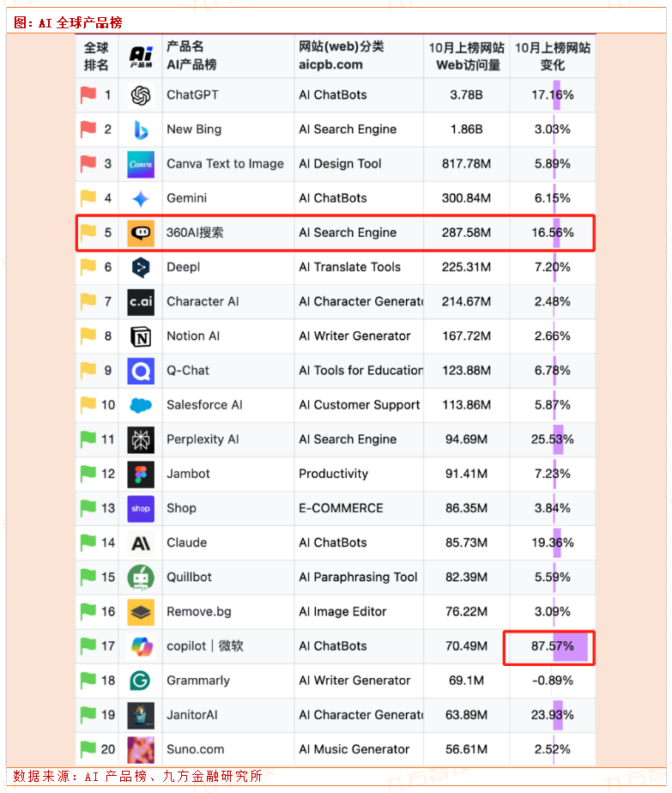Click the Deepl product name

(183, 267)
